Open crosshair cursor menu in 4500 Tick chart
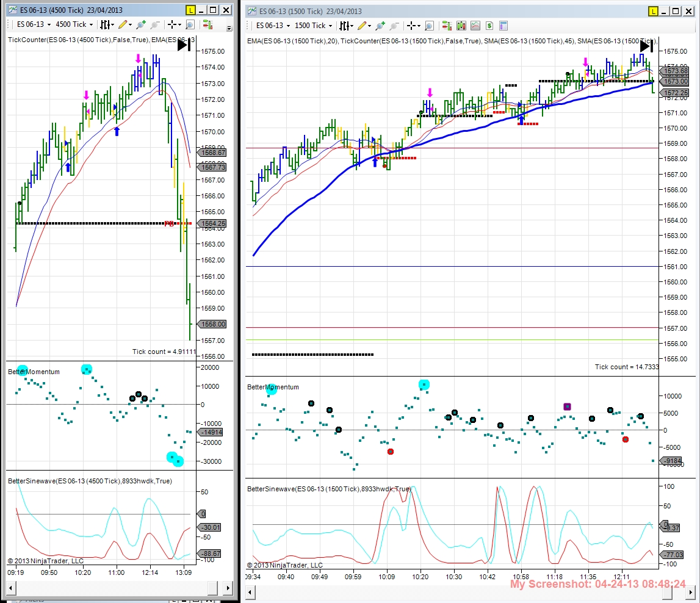This screenshot has width=700, height=603. tap(174, 24)
